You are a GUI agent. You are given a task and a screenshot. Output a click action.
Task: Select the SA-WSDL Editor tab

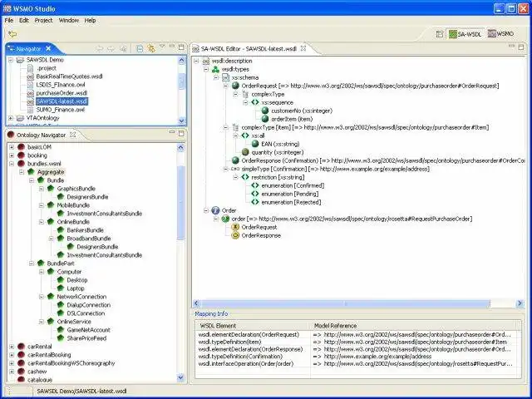[249, 49]
